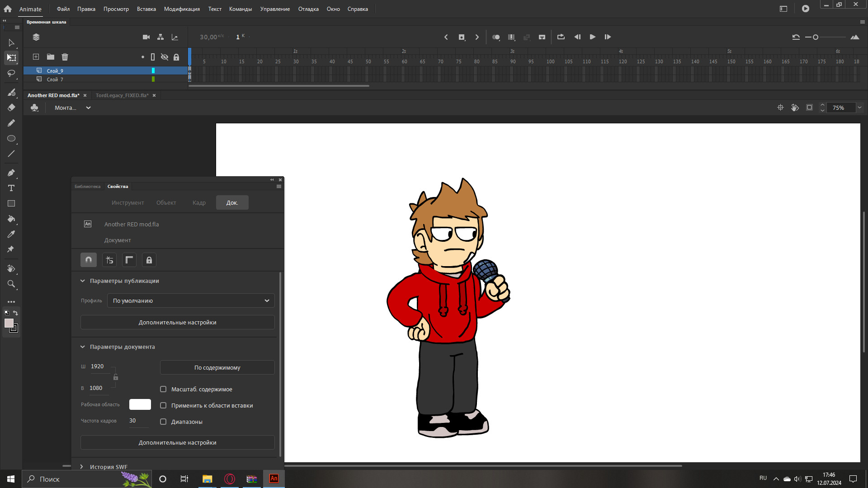Select the Text tool
Viewport: 868px width, 488px height.
(11, 188)
